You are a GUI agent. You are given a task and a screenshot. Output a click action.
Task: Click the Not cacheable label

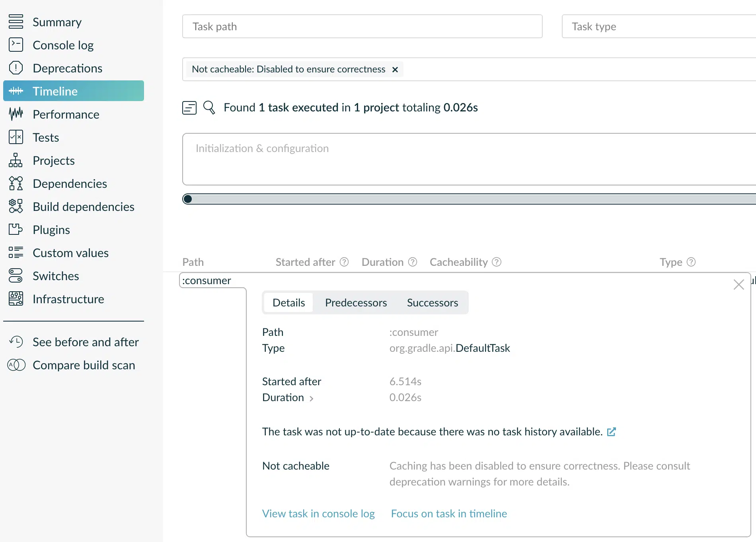296,466
